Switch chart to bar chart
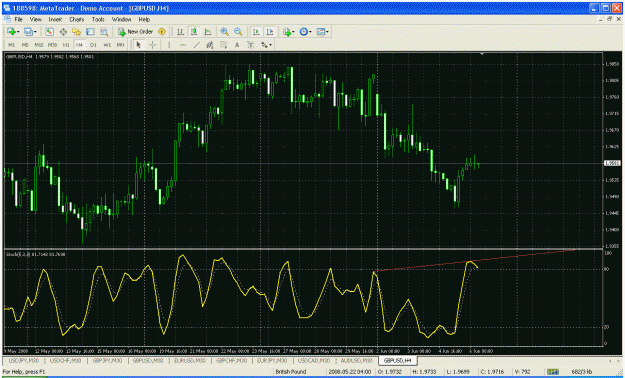 tap(181, 32)
